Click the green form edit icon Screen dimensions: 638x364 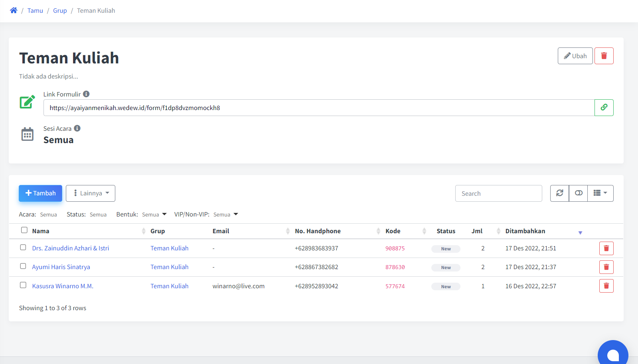[27, 102]
